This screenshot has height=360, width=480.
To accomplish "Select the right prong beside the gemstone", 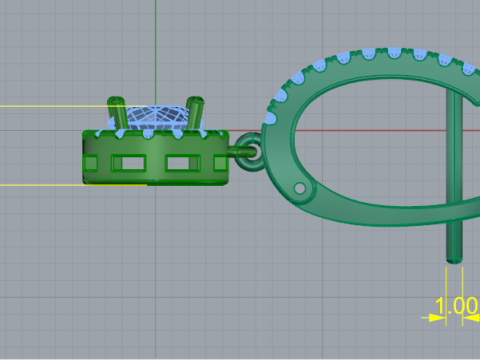I will click(x=195, y=113).
